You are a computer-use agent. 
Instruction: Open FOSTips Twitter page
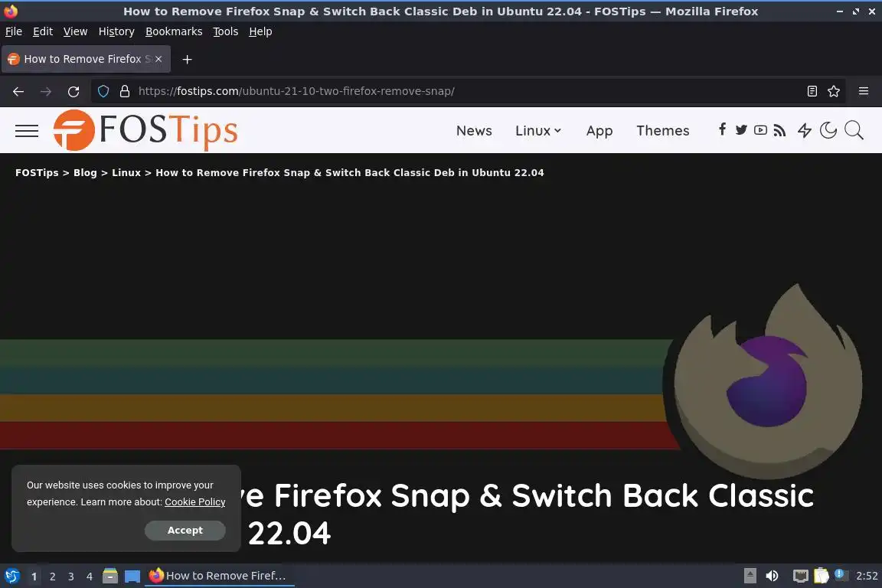coord(741,130)
